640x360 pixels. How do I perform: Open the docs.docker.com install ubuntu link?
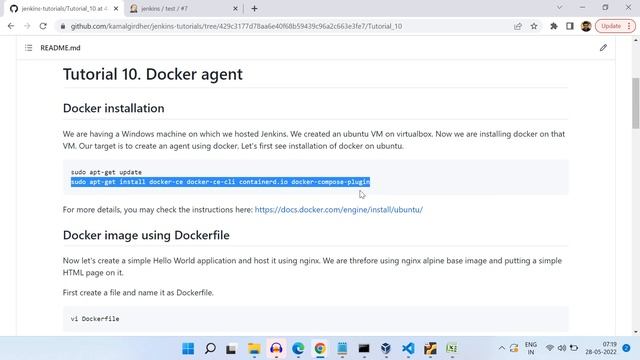(x=338, y=210)
